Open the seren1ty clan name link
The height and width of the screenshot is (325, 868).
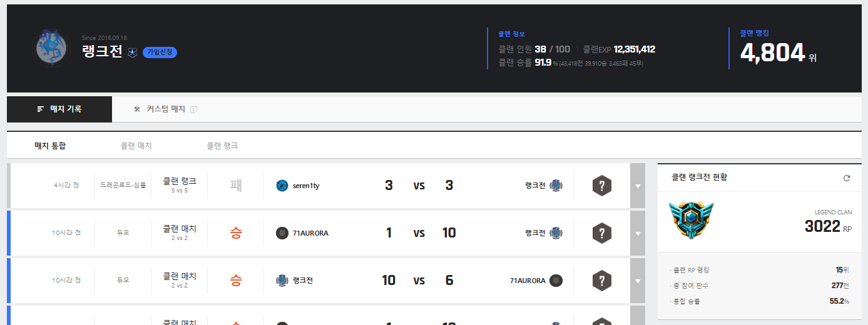click(306, 186)
